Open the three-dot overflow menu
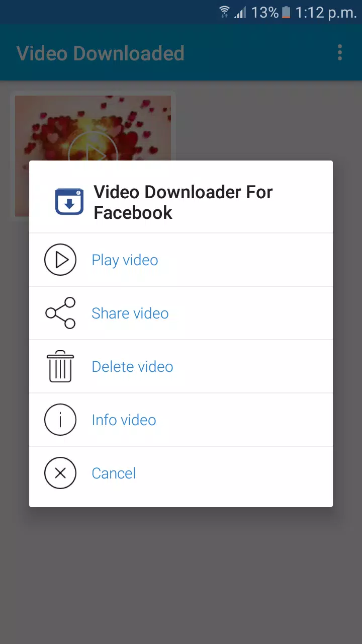Viewport: 362px width, 644px height. coord(340,52)
